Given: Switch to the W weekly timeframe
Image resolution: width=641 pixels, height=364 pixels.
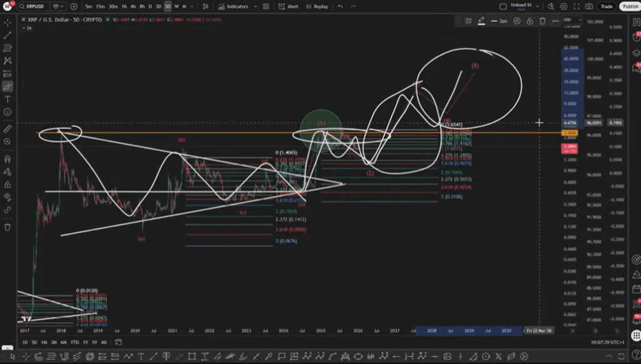Looking at the screenshot, I should (x=177, y=6).
